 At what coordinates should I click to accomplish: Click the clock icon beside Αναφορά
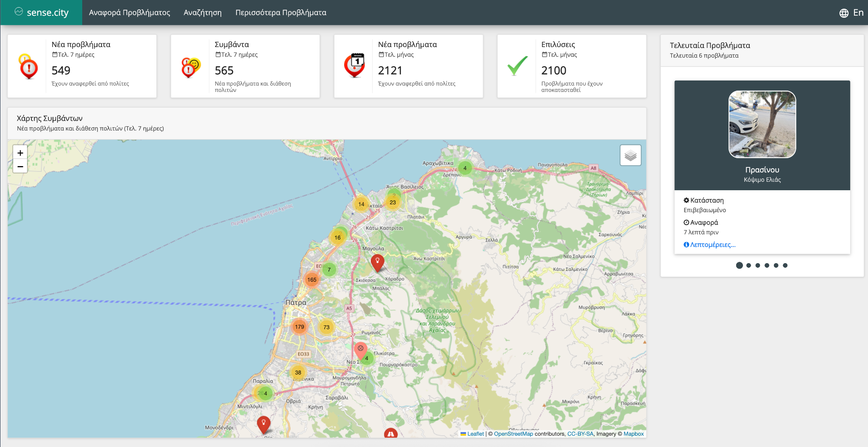tap(687, 222)
